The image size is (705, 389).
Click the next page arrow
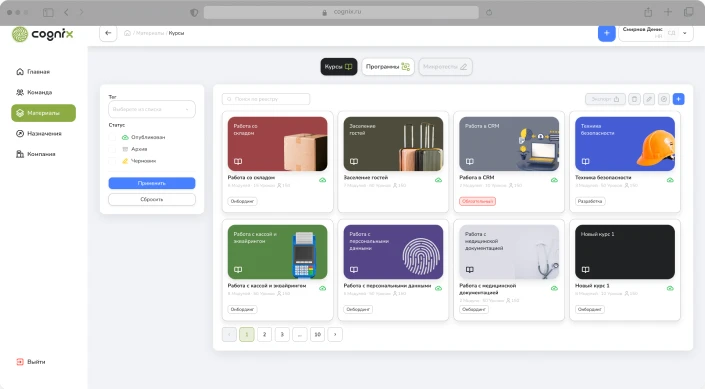point(335,334)
